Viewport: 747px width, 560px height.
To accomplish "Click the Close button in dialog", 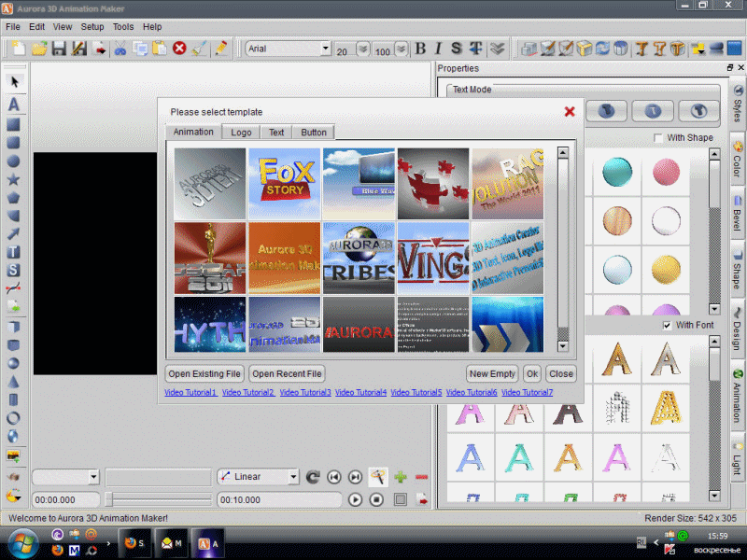I will 561,374.
